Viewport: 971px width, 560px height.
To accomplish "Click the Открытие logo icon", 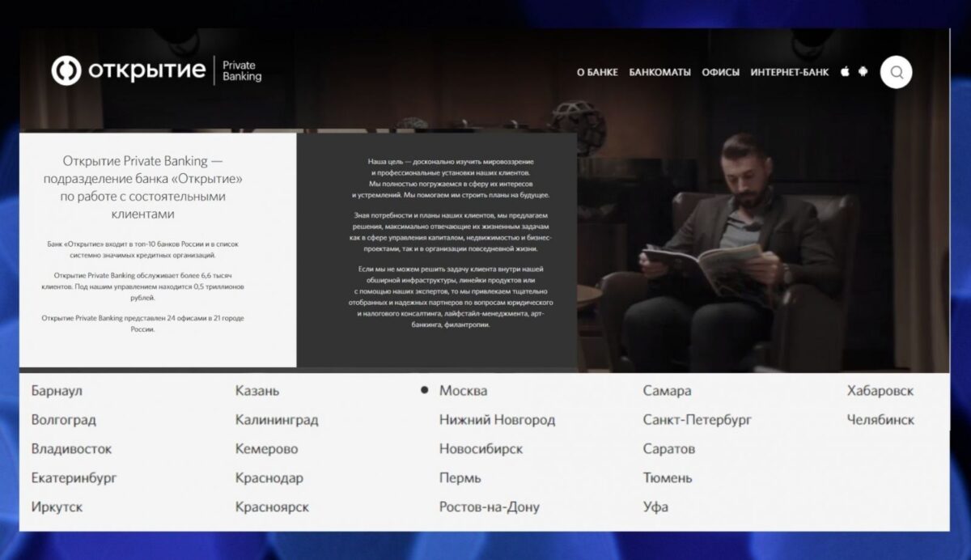I will click(66, 70).
